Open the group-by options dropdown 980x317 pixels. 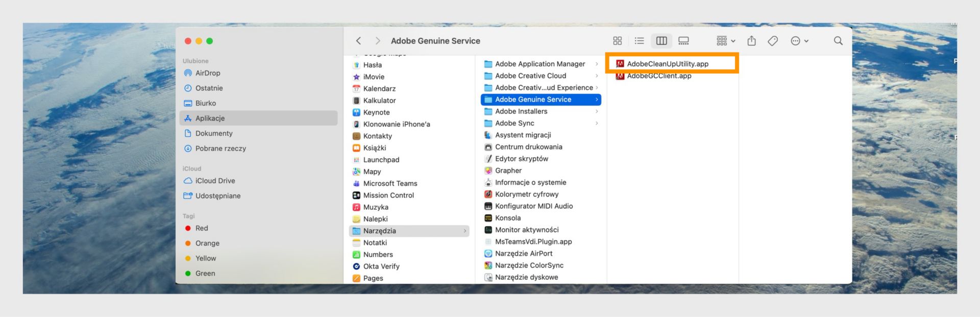(x=726, y=41)
